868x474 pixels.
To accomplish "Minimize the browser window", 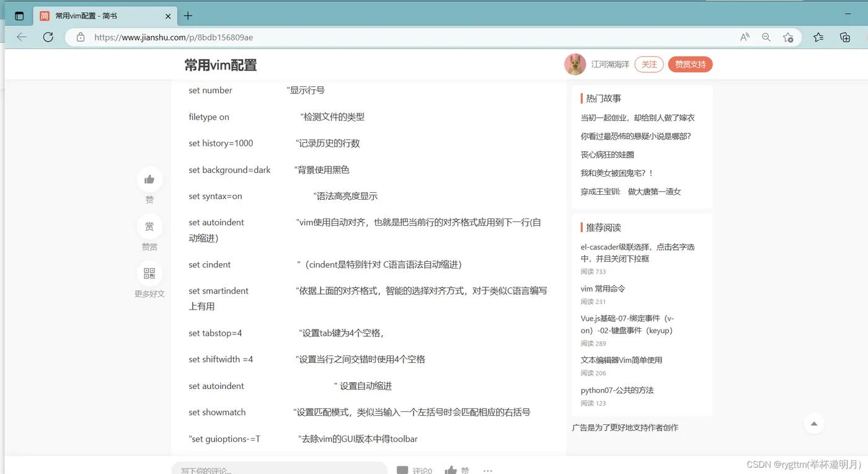I will pyautogui.click(x=848, y=14).
